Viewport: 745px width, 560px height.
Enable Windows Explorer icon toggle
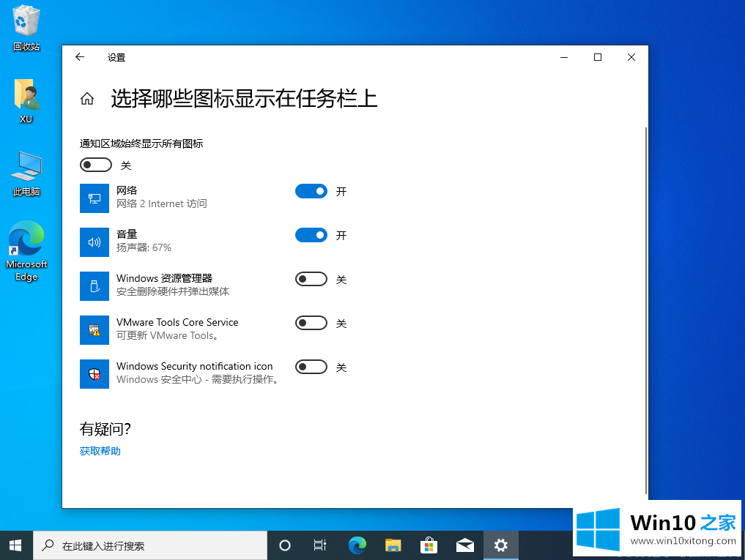pos(311,279)
